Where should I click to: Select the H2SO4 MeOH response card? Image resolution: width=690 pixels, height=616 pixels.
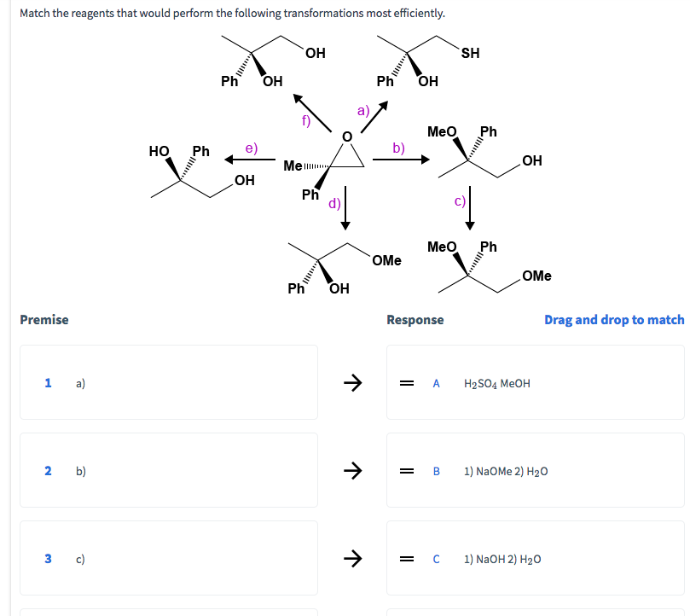coord(535,382)
